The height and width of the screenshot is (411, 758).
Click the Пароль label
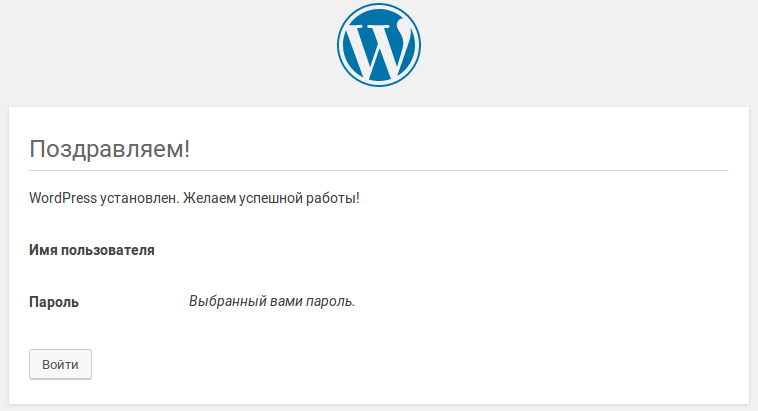click(54, 302)
